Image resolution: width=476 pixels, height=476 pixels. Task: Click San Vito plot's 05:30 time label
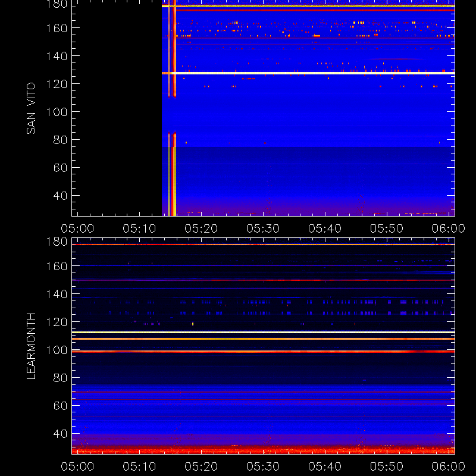tap(263, 228)
